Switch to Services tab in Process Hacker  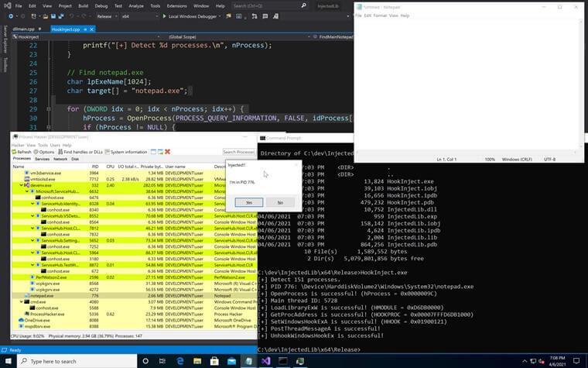pos(42,159)
